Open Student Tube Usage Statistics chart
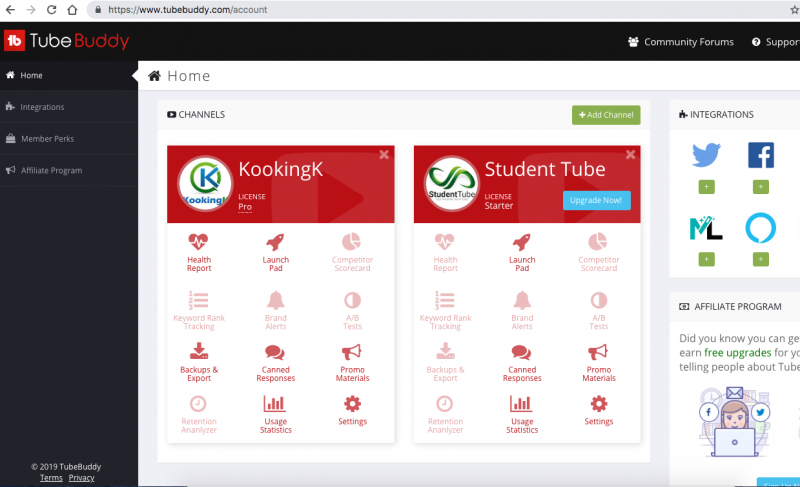 point(521,404)
